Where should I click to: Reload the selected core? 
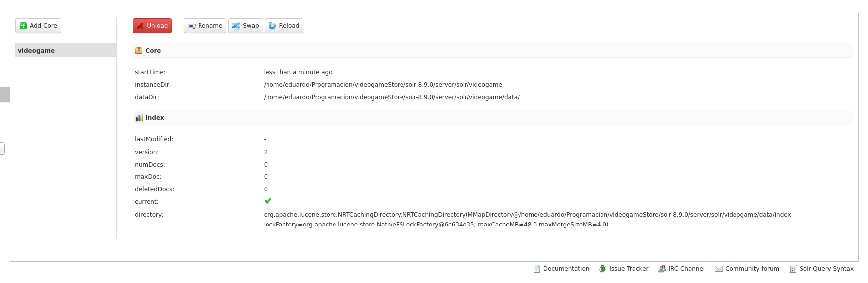coord(283,26)
